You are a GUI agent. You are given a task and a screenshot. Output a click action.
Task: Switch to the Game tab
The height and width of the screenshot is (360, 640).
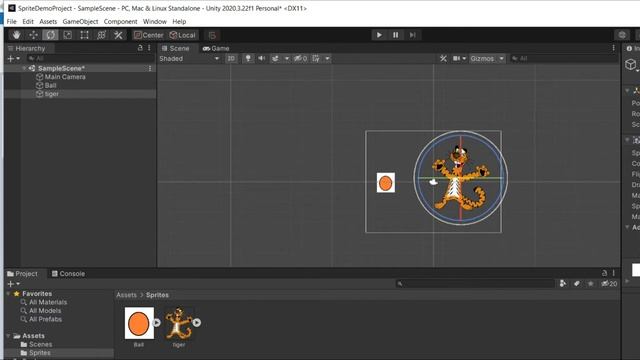(216, 48)
